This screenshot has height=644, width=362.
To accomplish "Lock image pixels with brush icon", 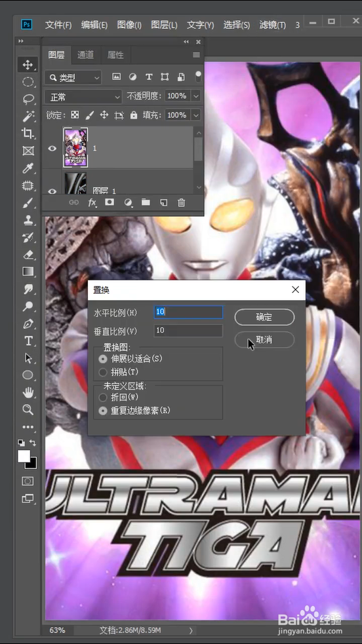I will coord(90,115).
